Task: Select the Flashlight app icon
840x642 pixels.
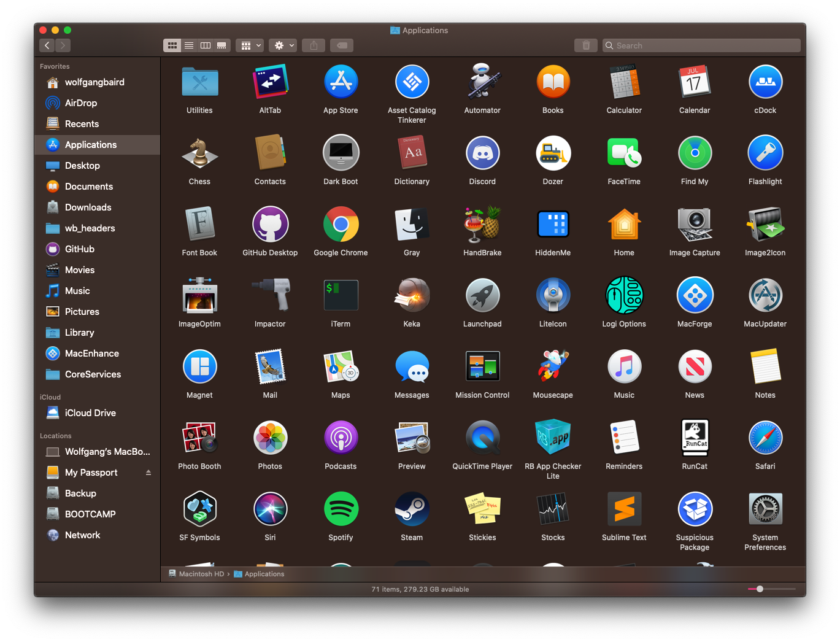Action: pyautogui.click(x=765, y=153)
